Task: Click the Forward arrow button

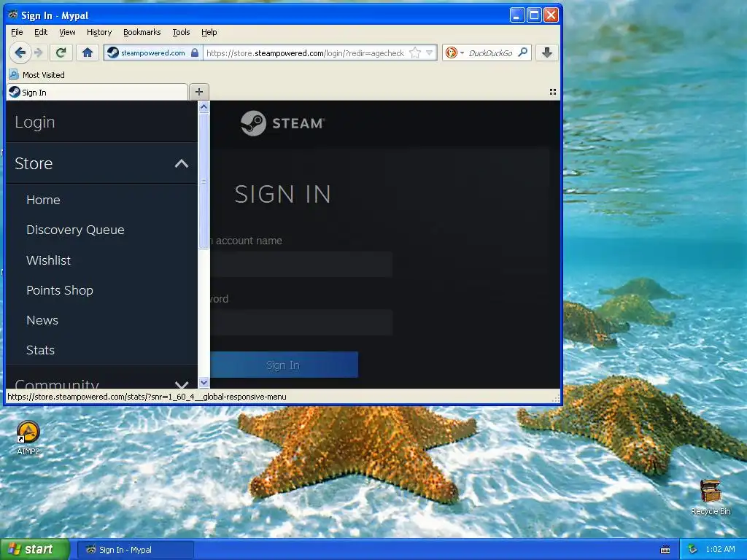Action: point(39,52)
